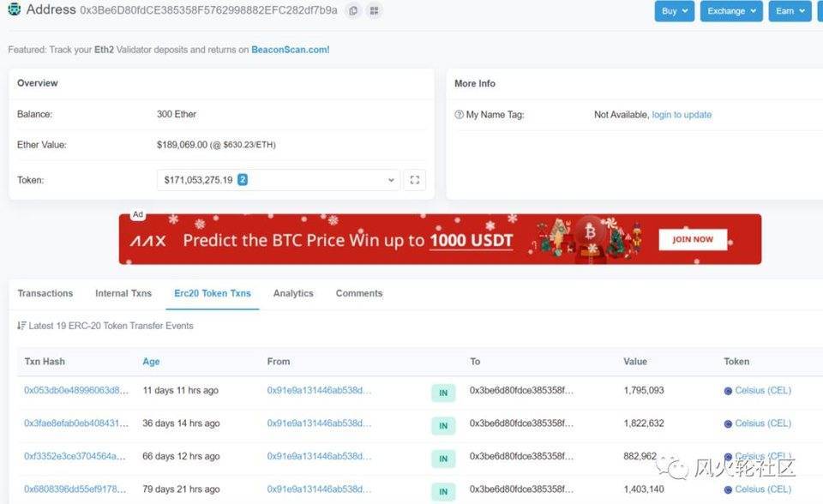Click the value 1,795,093
This screenshot has height=504, width=823.
[644, 391]
